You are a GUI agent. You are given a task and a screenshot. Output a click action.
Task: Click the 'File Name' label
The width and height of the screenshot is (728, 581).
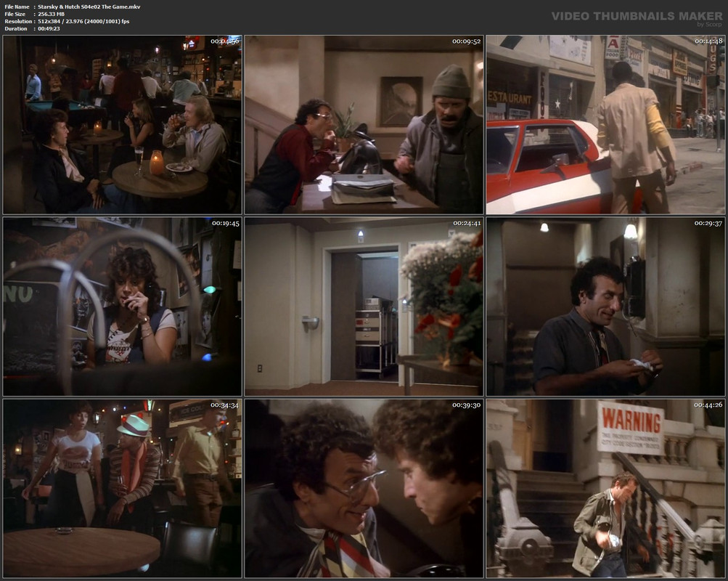[17, 7]
